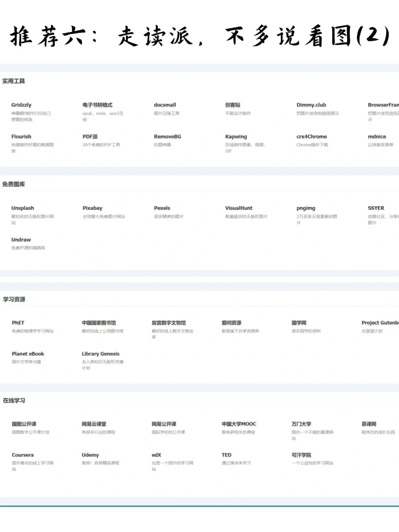Open the Unsplash image site link

(x=23, y=208)
